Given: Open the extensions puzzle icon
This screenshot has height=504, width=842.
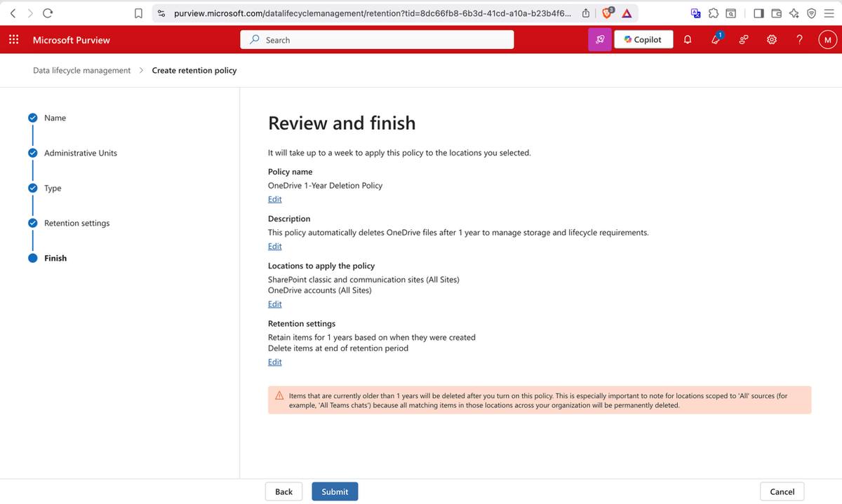Looking at the screenshot, I should coord(714,13).
